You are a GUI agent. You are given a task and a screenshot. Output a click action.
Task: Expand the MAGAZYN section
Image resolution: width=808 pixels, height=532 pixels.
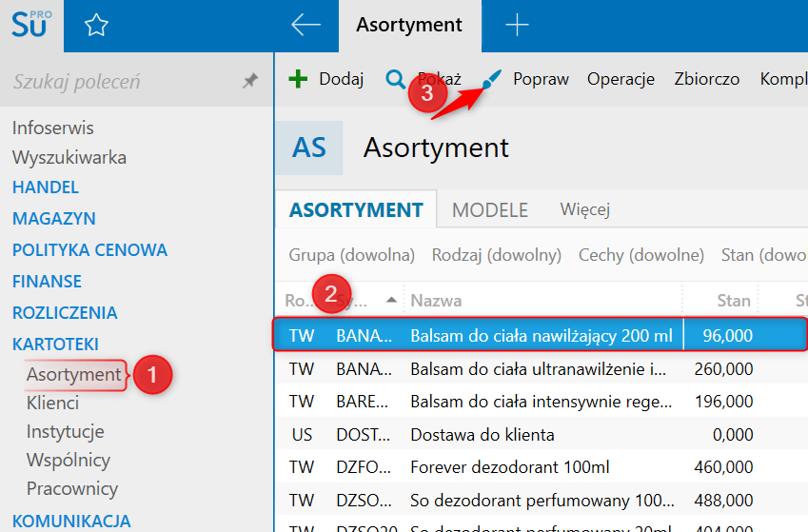pyautogui.click(x=53, y=219)
